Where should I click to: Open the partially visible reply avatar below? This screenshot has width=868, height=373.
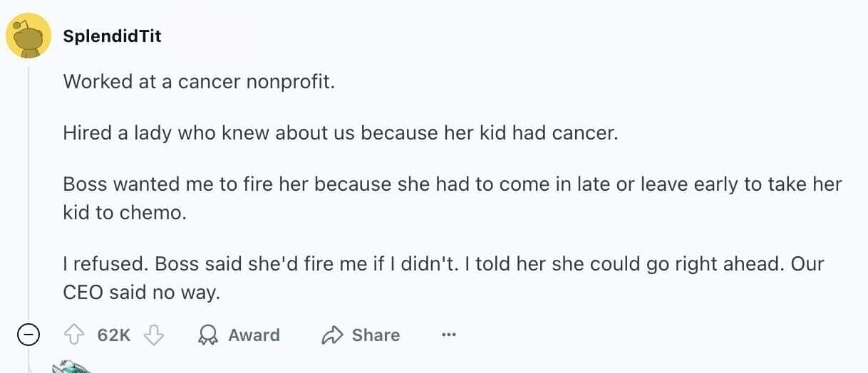pos(71,365)
